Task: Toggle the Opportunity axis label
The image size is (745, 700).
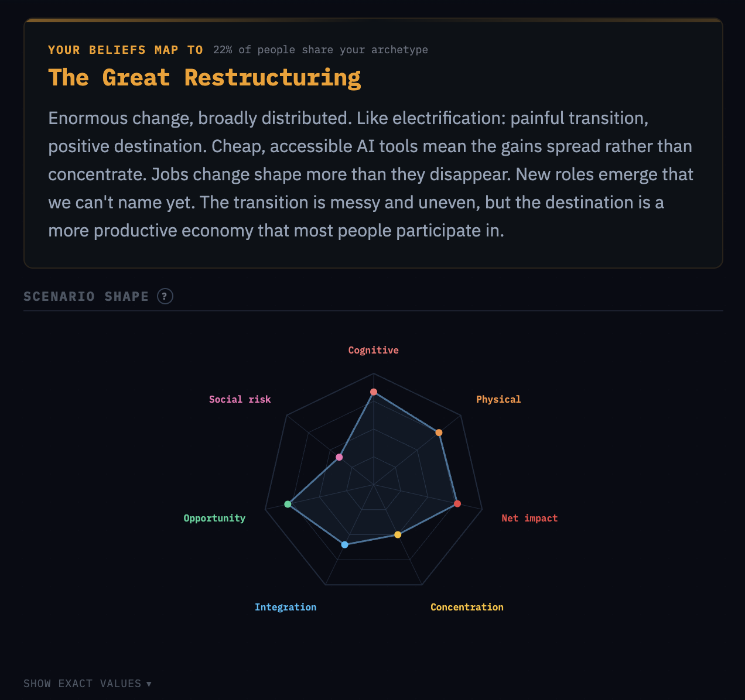Action: tap(214, 518)
